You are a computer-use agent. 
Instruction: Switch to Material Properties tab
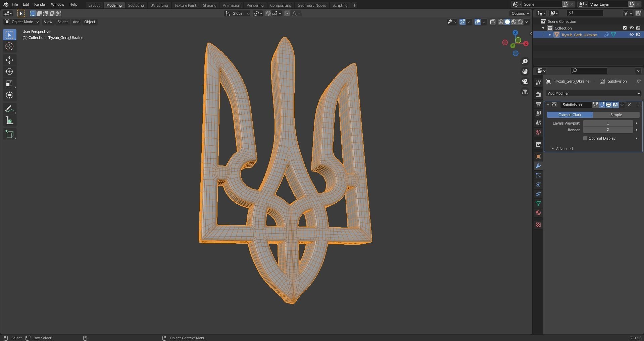click(x=538, y=213)
